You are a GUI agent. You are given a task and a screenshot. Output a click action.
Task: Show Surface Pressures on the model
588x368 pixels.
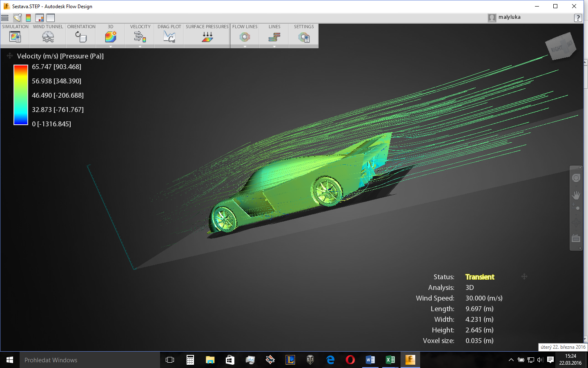[x=207, y=37]
